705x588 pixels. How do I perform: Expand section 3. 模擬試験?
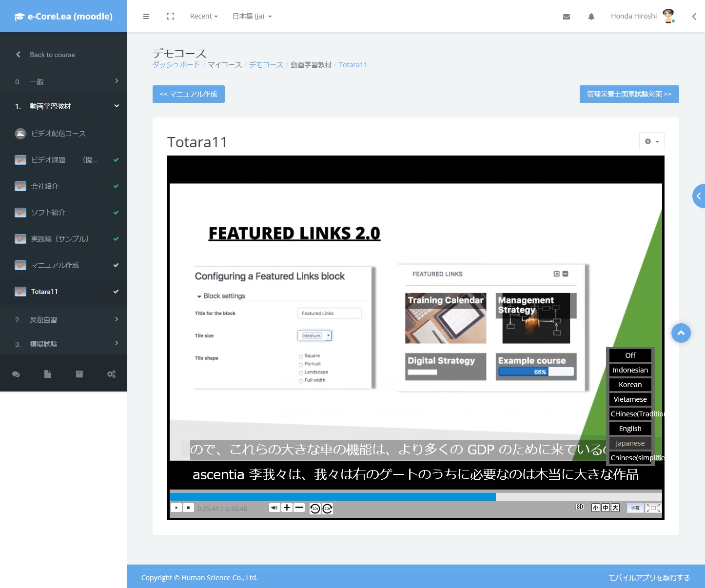click(63, 344)
